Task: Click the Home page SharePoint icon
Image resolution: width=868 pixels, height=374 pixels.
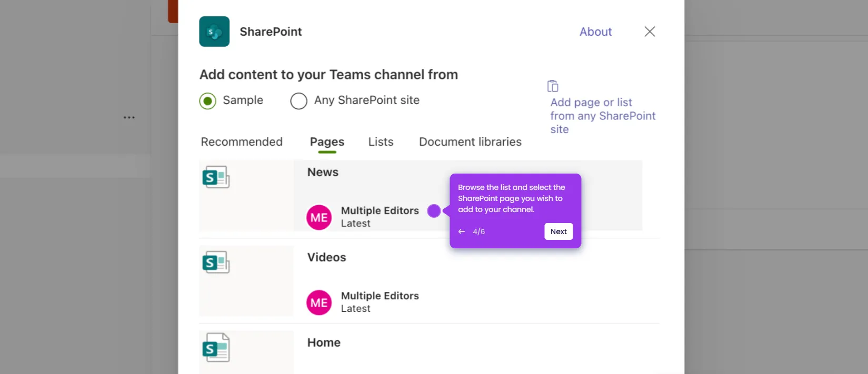Action: click(x=216, y=348)
